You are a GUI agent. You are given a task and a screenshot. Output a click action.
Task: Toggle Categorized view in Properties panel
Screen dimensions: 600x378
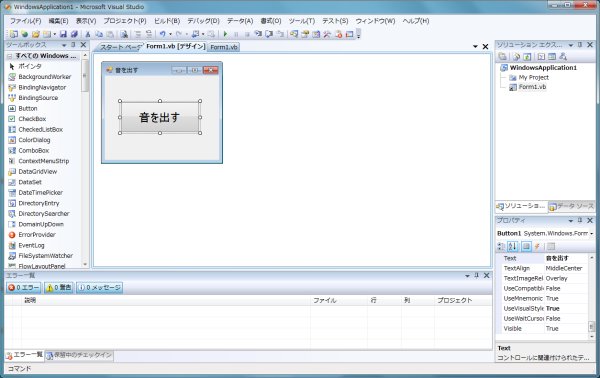(501, 246)
